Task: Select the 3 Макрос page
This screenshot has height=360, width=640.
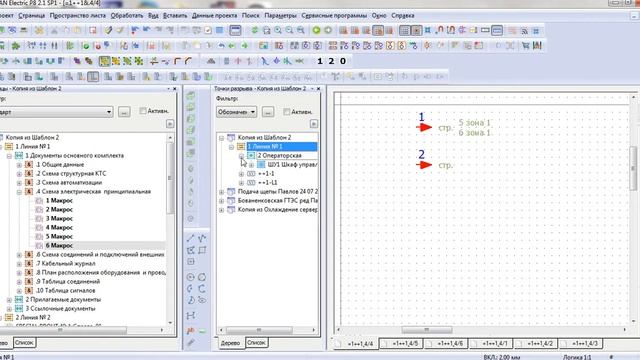Action: [x=59, y=218]
